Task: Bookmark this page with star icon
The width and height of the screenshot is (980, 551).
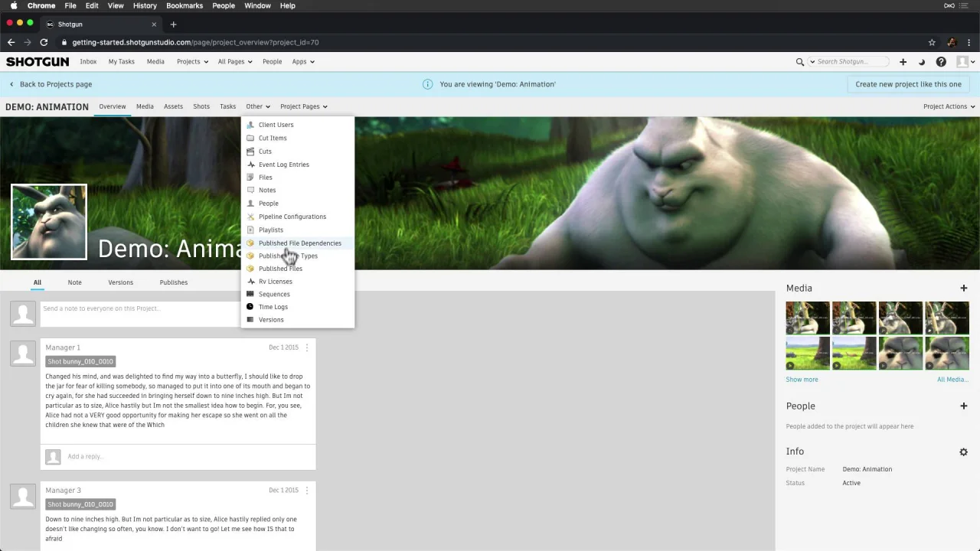Action: click(932, 43)
